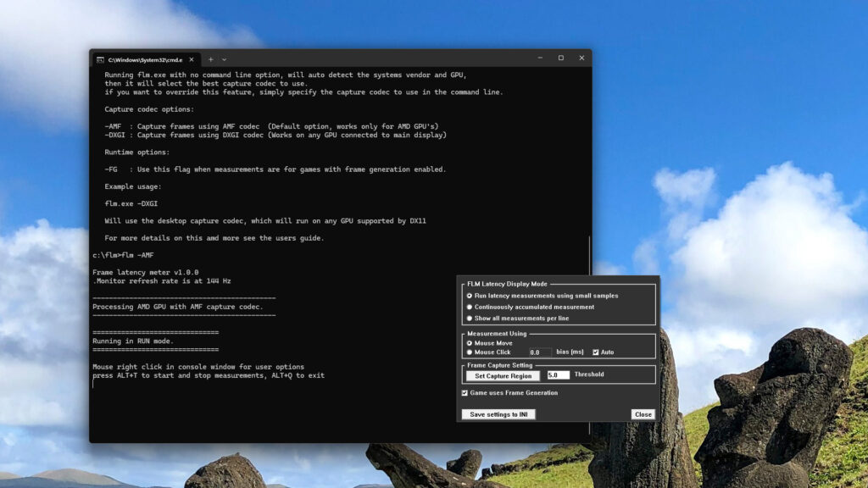Click the bias (ms) input field

[x=538, y=352]
